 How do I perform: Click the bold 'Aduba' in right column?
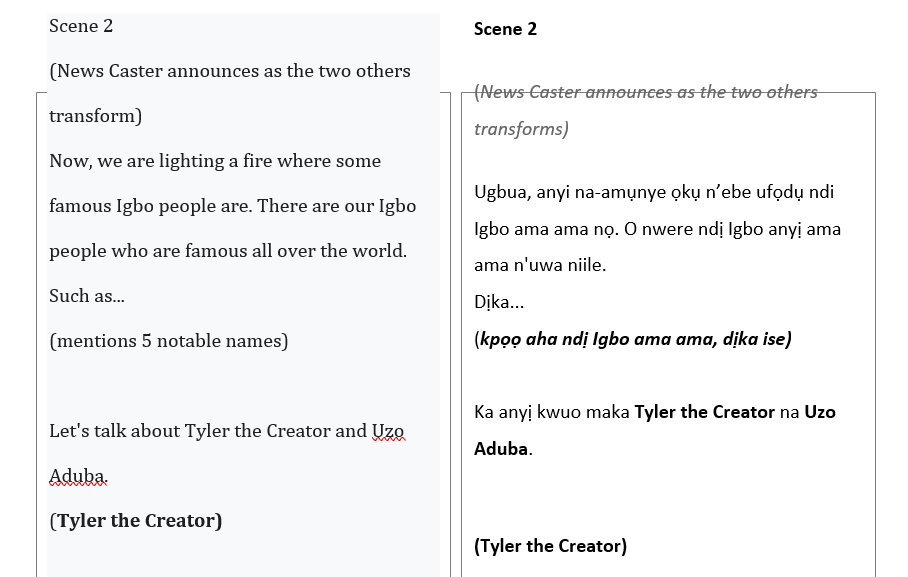point(501,449)
